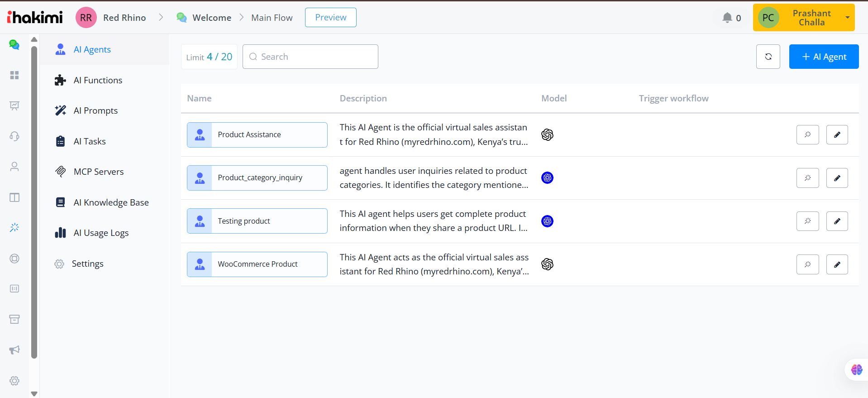Open the lifebuoy help icon in left rail
The image size is (868, 398).
tap(14, 259)
